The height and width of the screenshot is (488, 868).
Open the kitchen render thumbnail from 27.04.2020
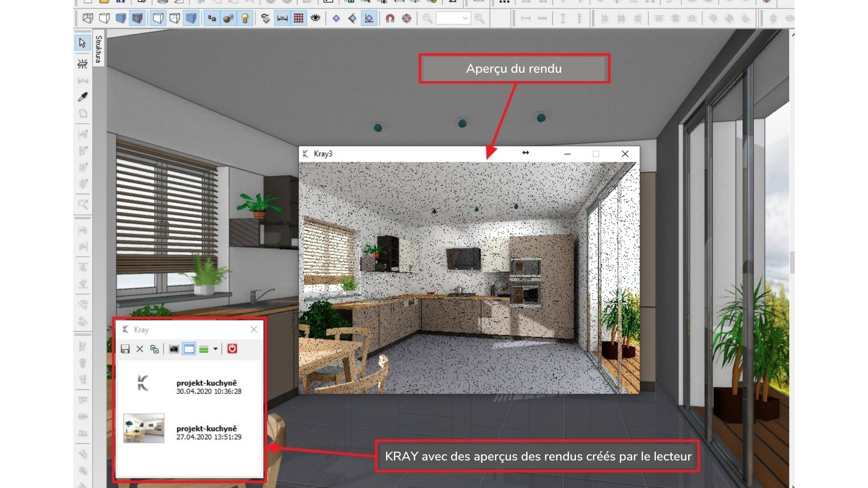click(144, 428)
